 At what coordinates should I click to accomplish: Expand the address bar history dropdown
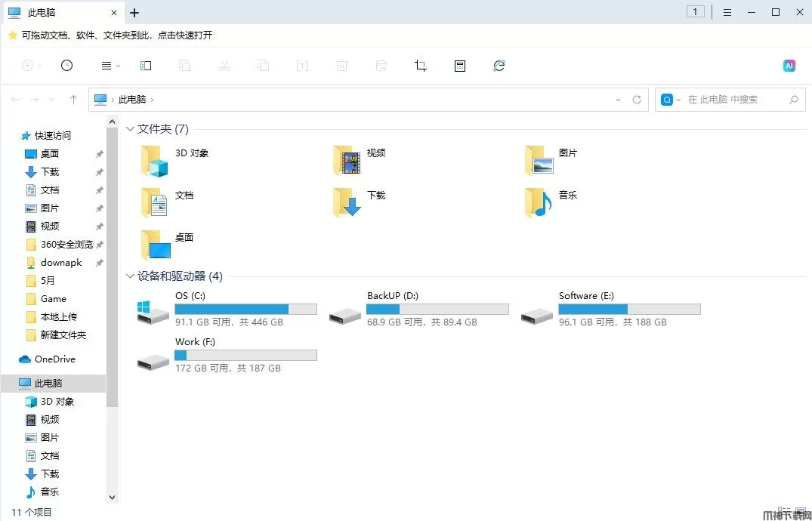tap(618, 100)
